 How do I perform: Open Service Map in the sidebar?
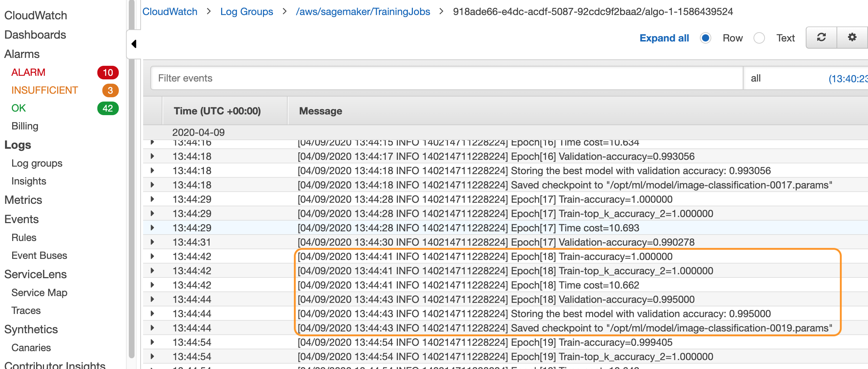click(39, 292)
